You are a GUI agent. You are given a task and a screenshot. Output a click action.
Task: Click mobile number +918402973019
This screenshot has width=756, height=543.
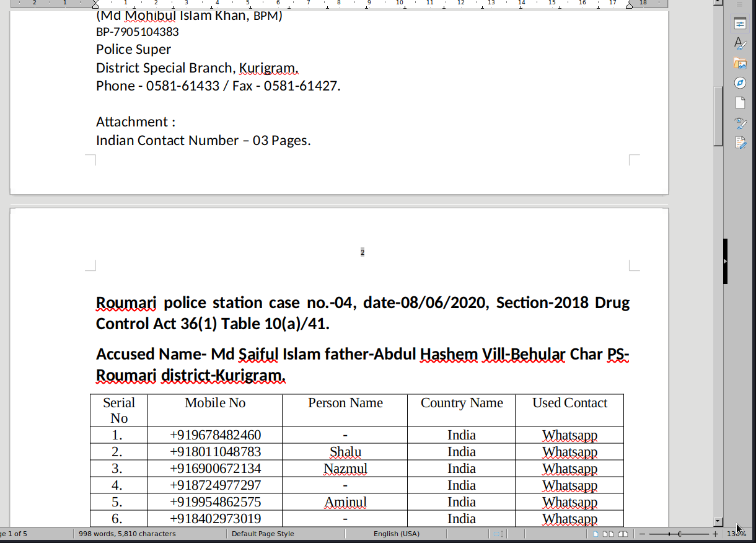point(215,519)
